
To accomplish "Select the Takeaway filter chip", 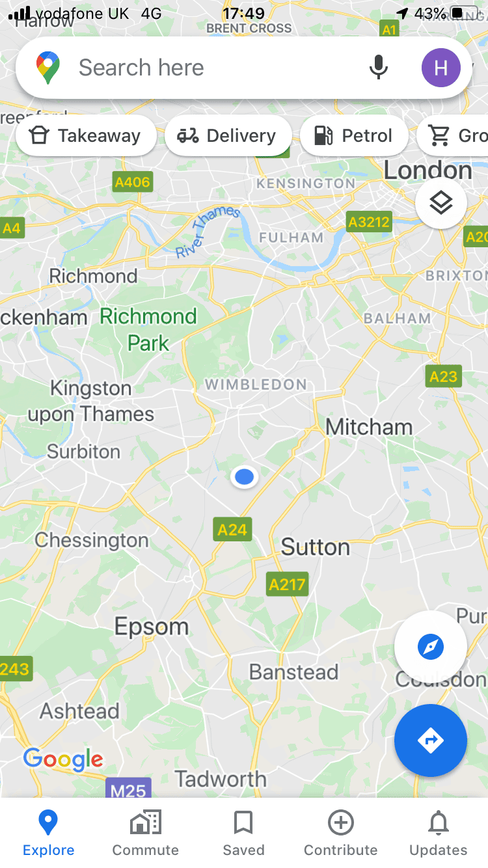I will [x=86, y=135].
